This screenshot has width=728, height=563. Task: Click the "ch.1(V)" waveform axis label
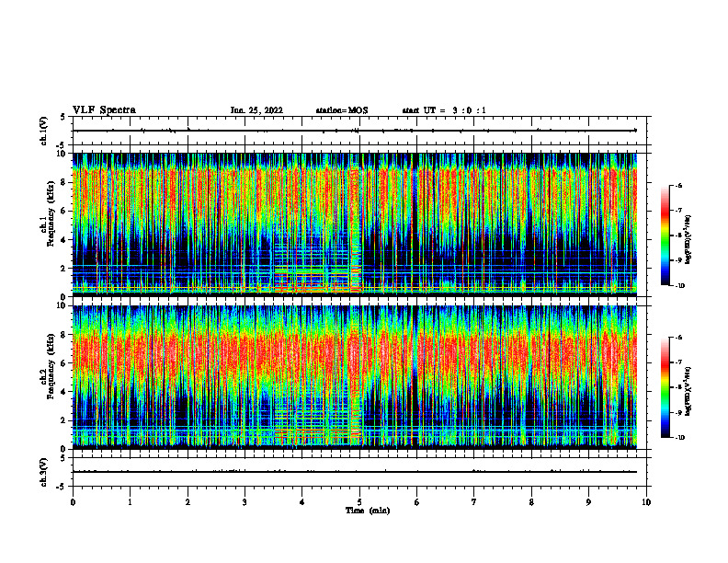(x=44, y=131)
